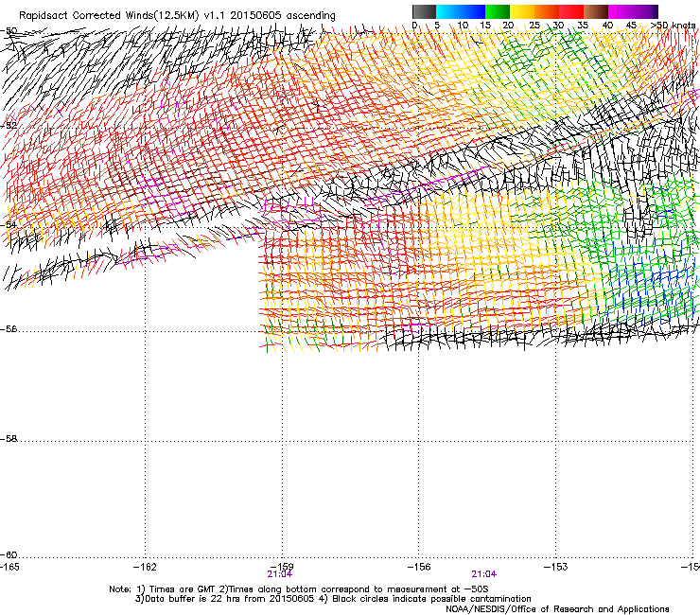Click the latitude label '-56'

(9, 329)
